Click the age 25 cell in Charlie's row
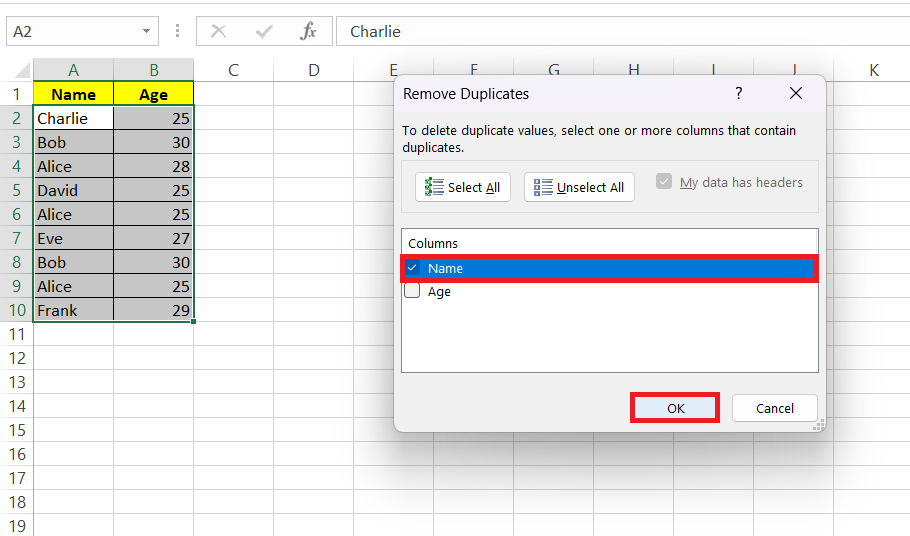 154,118
